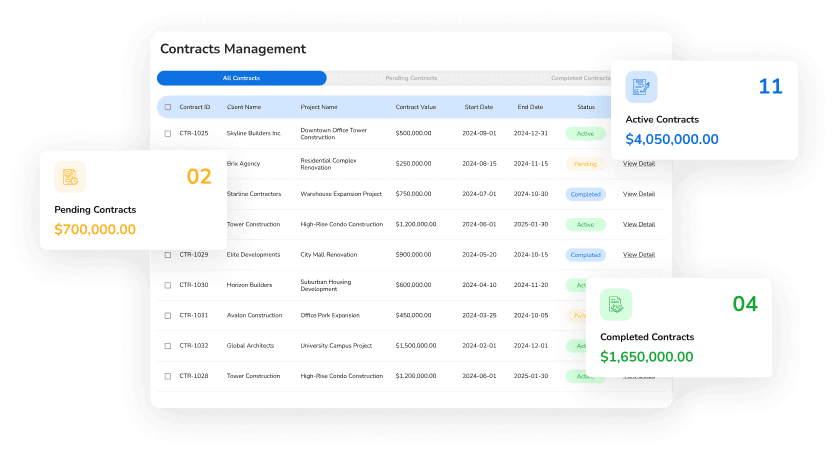Screen dimensions: 839x457
Task: Select the checkbox for CTR-1030
Action: coord(168,285)
